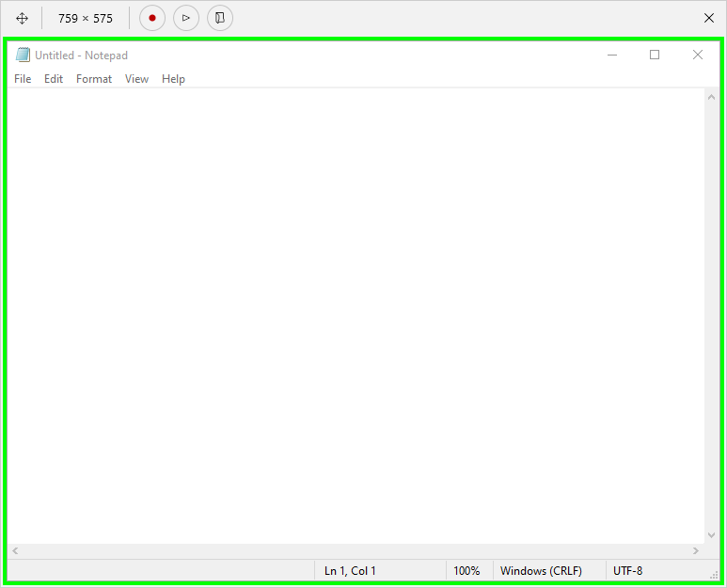Click the horizontal scrollbar right arrow
Image resolution: width=727 pixels, height=588 pixels.
pos(696,551)
